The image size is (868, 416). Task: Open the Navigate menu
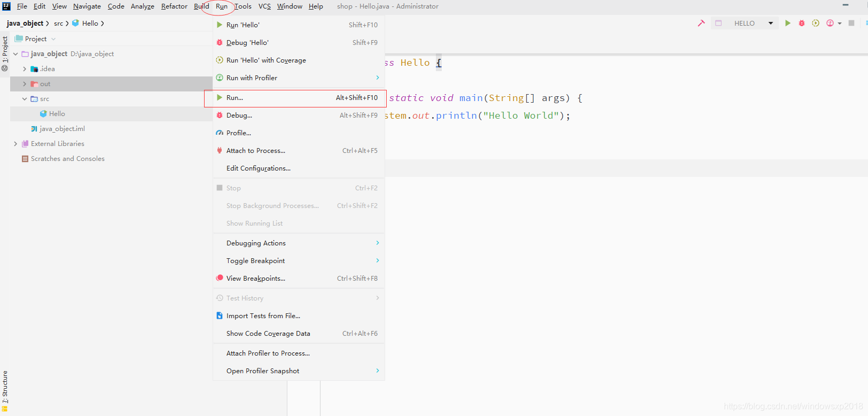click(x=87, y=6)
